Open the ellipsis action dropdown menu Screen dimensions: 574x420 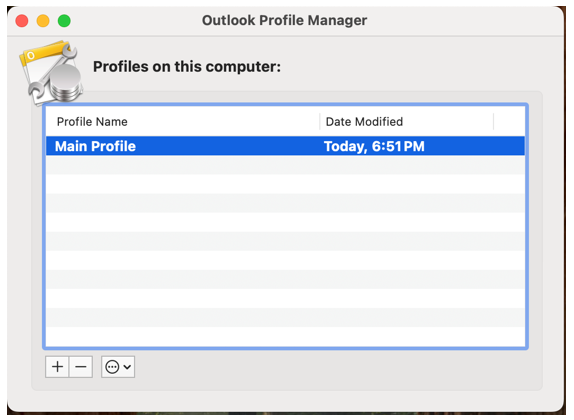[118, 367]
